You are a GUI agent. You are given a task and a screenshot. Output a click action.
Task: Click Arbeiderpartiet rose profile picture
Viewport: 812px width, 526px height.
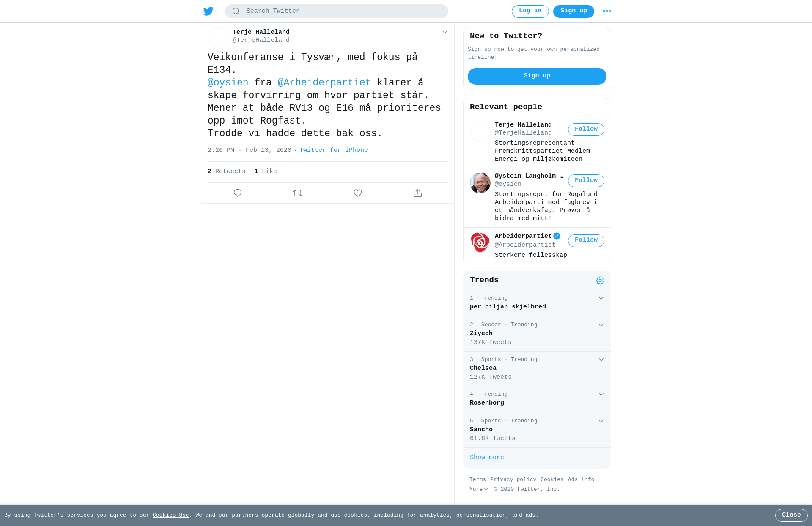pos(480,242)
